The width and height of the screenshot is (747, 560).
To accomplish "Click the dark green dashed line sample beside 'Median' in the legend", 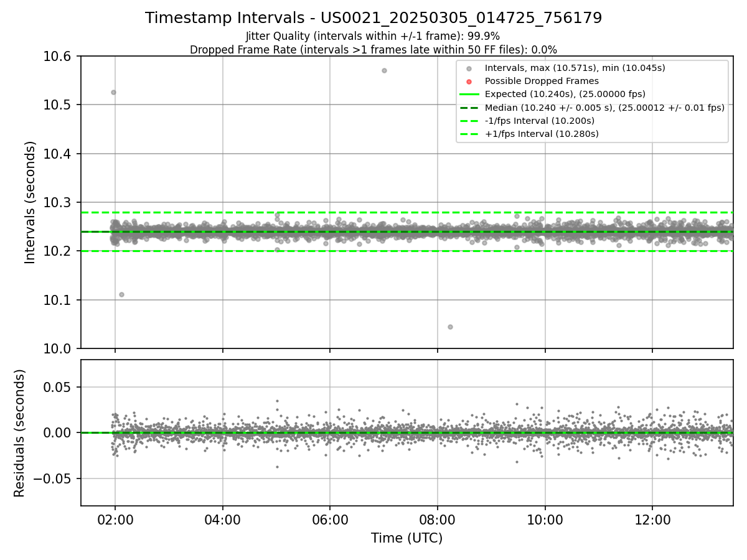I will click(x=469, y=108).
